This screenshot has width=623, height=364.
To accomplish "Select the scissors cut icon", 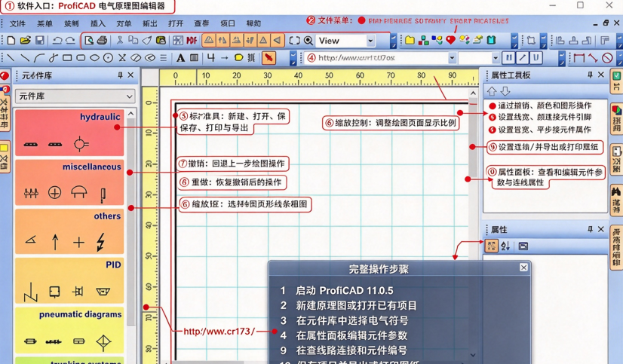I will point(120,41).
